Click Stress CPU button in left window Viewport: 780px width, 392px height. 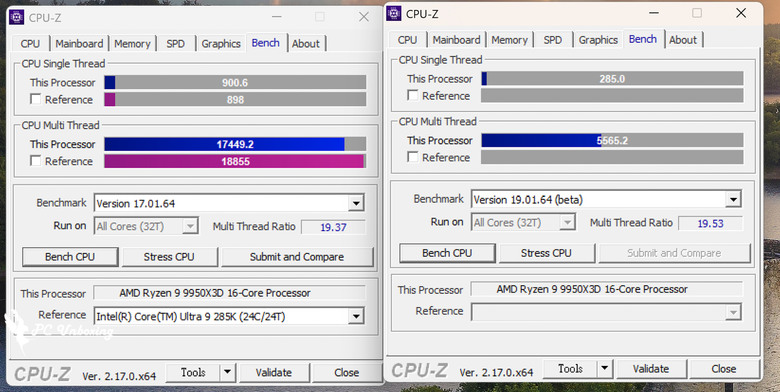coord(169,257)
